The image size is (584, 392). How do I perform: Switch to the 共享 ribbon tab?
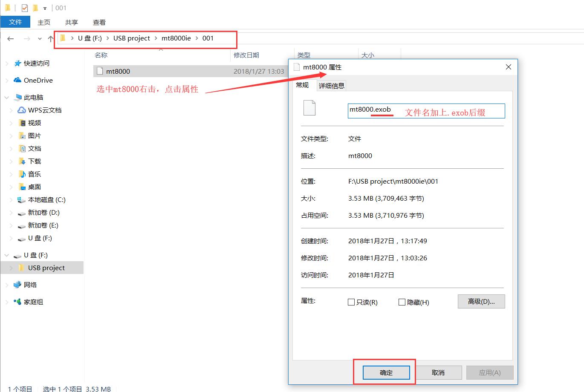point(72,22)
